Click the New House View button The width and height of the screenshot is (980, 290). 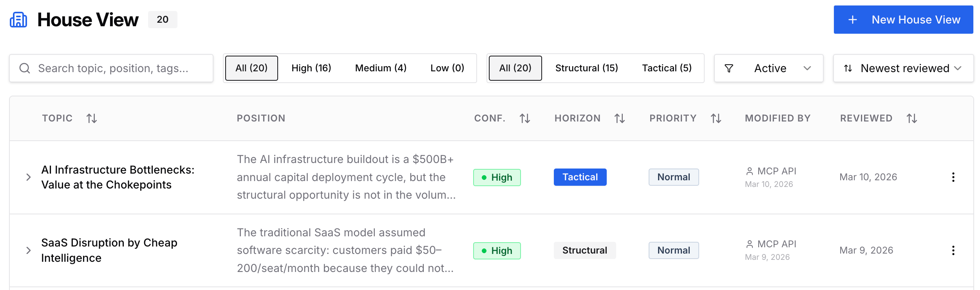[x=903, y=20]
